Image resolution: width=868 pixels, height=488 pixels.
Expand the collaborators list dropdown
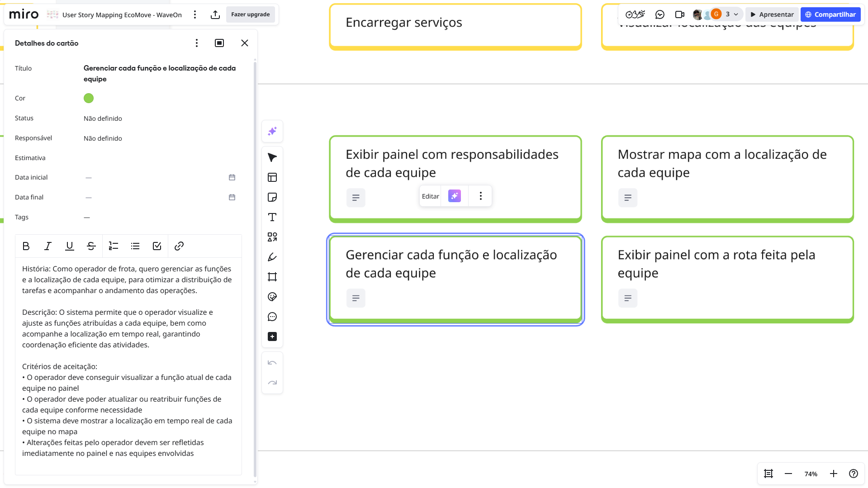tap(736, 14)
